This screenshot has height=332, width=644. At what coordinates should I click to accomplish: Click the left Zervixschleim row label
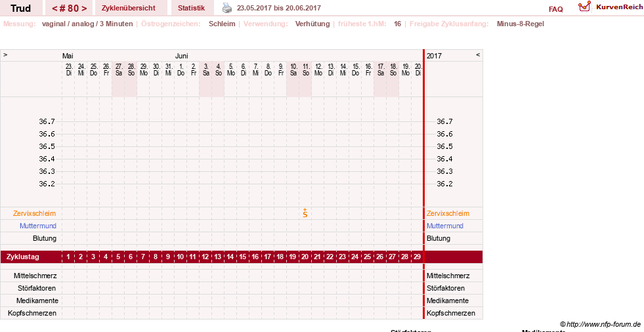tap(35, 213)
